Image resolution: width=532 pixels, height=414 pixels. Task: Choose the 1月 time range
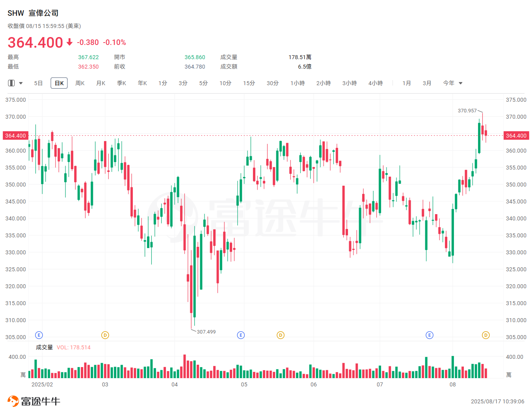(x=407, y=83)
